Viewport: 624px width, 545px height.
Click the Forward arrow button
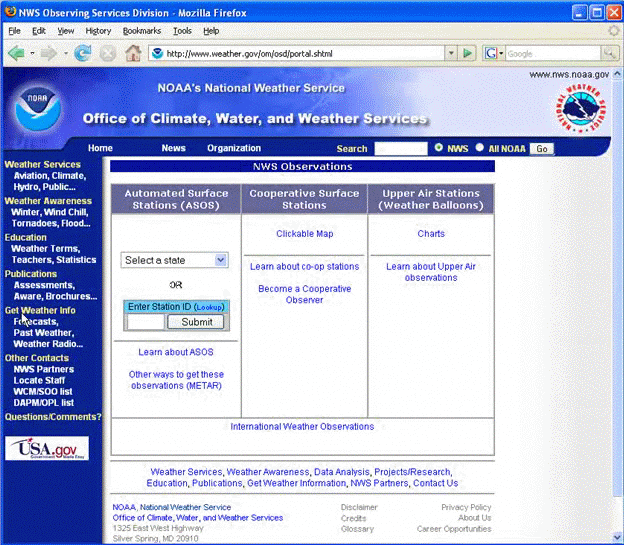pyautogui.click(x=49, y=53)
